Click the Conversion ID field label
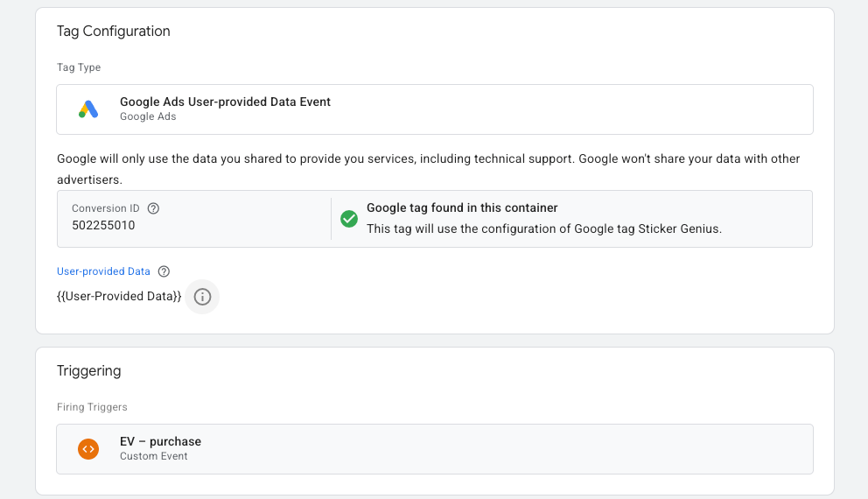The width and height of the screenshot is (868, 499). [x=105, y=208]
